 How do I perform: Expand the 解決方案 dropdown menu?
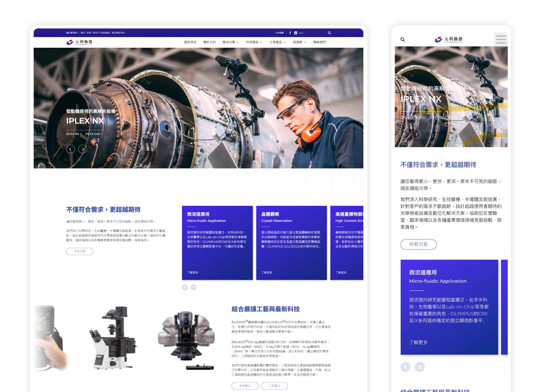[x=231, y=42]
